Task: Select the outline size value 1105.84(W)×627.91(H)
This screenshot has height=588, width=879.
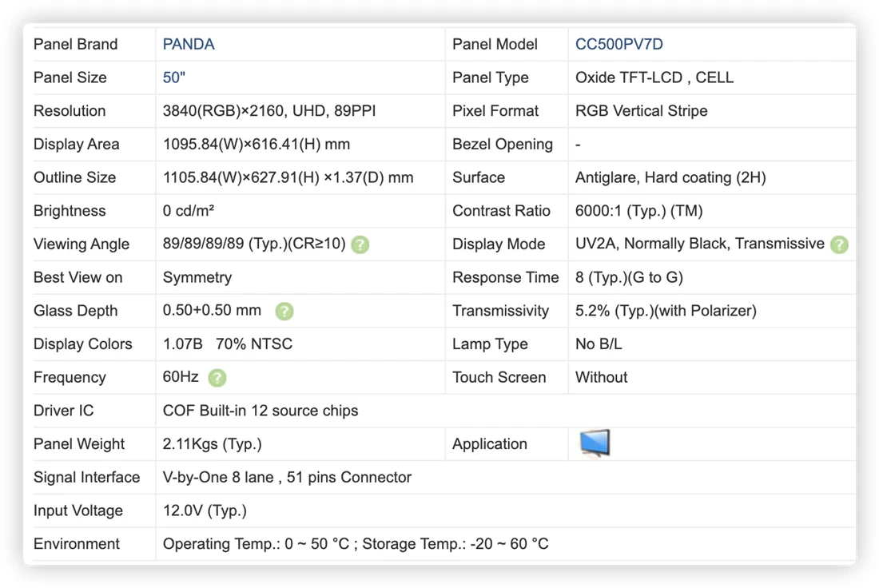Action: 241,177
